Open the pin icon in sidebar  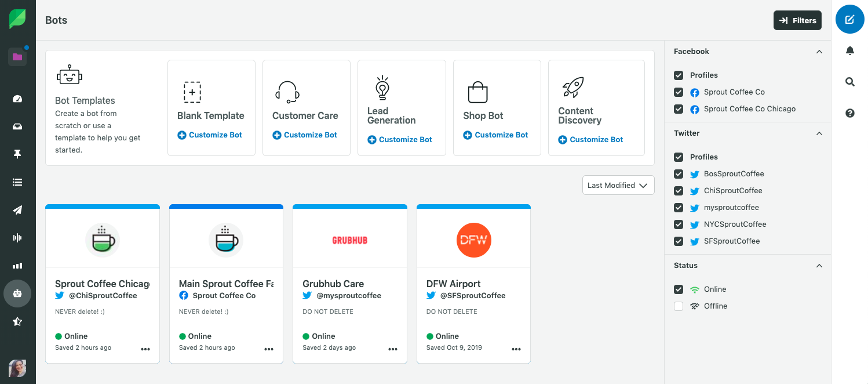tap(17, 154)
